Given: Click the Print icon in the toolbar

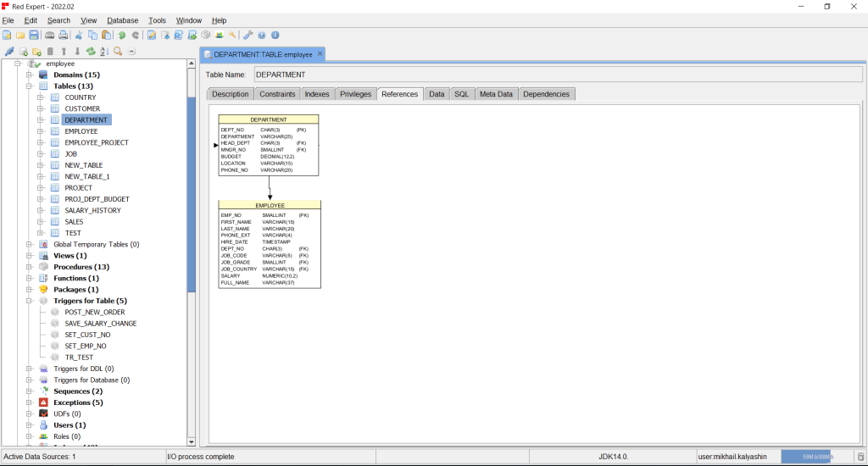Looking at the screenshot, I should click(x=64, y=35).
